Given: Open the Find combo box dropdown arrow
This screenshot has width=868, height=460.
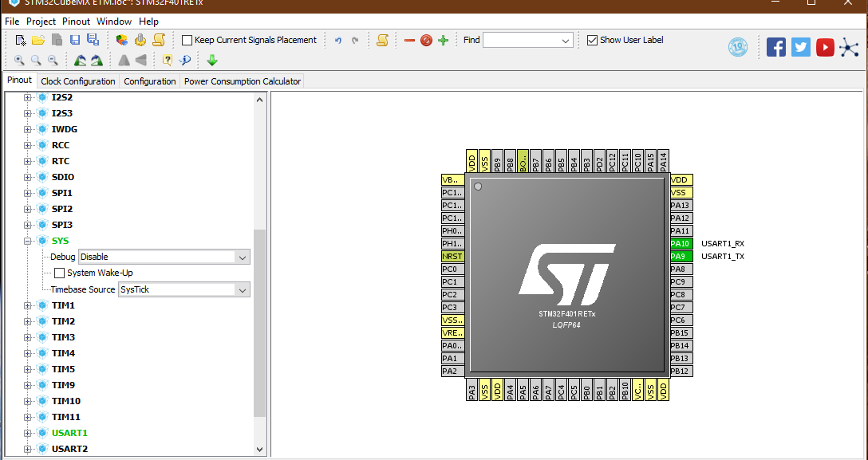Looking at the screenshot, I should [565, 41].
